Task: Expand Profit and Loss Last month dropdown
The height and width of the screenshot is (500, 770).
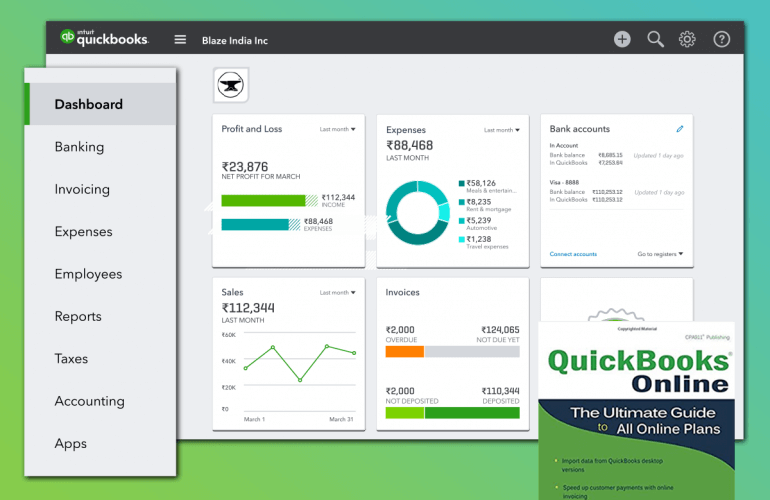Action: click(x=337, y=129)
